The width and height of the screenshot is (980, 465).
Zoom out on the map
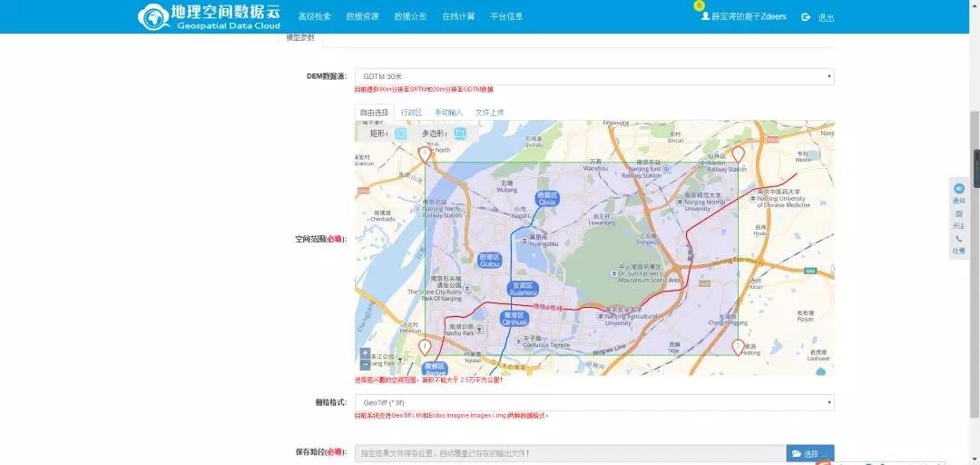pyautogui.click(x=365, y=364)
